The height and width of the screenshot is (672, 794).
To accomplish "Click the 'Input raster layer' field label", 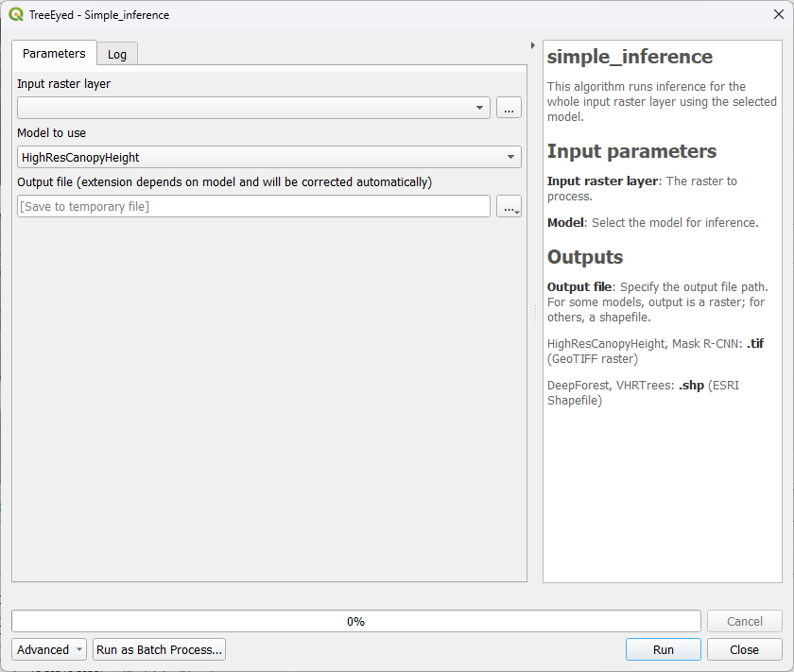I will click(64, 84).
